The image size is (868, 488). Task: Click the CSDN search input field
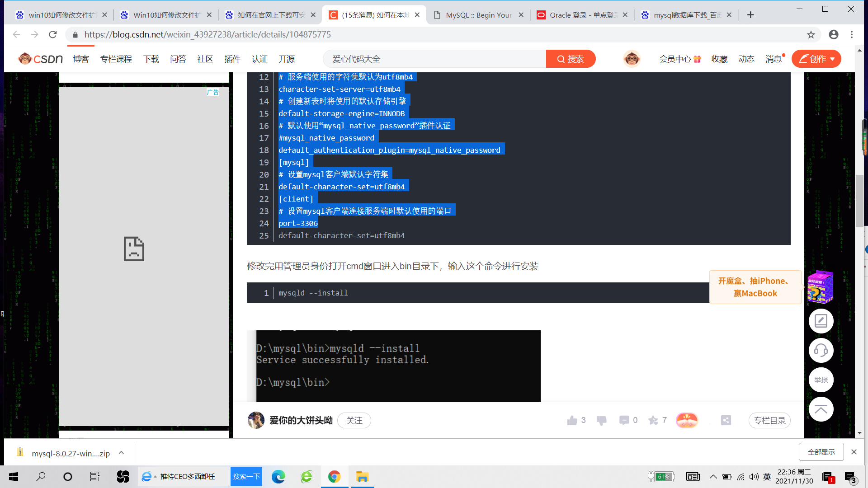coord(434,59)
